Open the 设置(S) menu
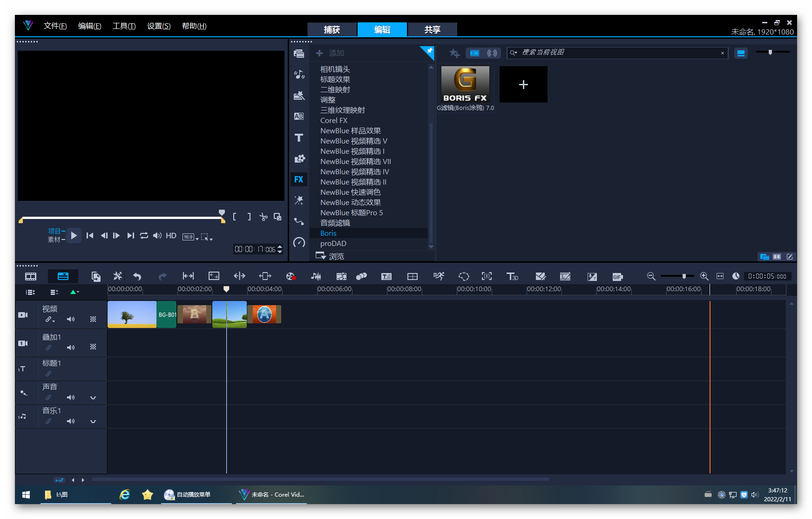 (x=159, y=26)
